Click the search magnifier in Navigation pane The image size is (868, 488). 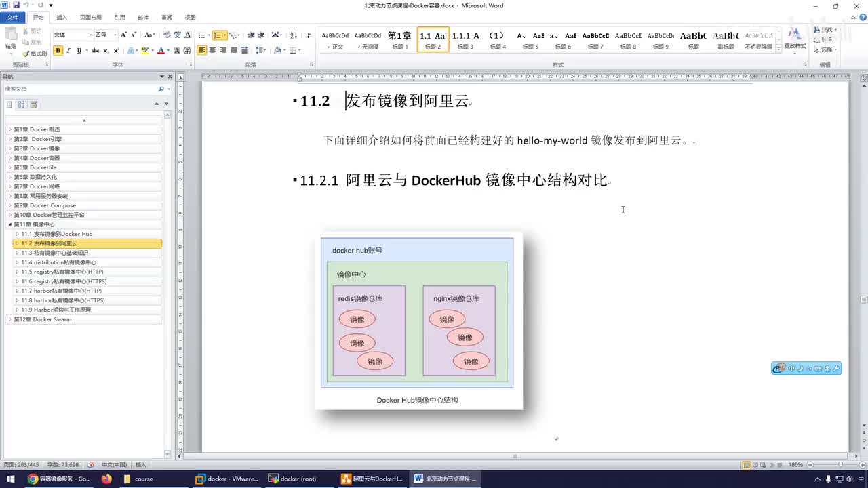click(x=161, y=89)
